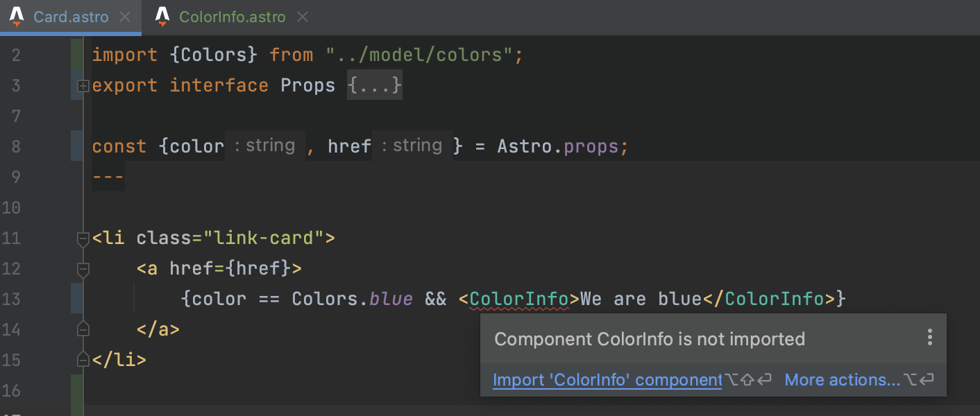Collapse the anchor tag fold arrow at line 12
Screen dimensions: 980x416
point(83,268)
